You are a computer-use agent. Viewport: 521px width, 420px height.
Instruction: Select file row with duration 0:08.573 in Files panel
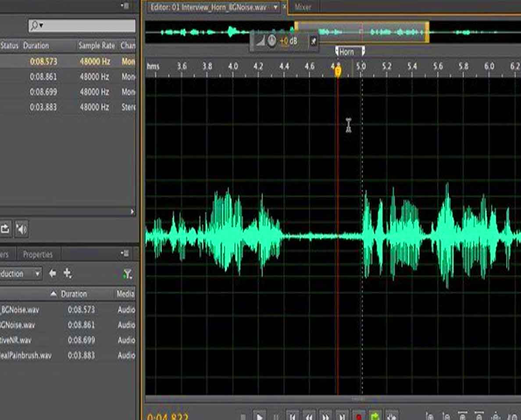[68, 61]
